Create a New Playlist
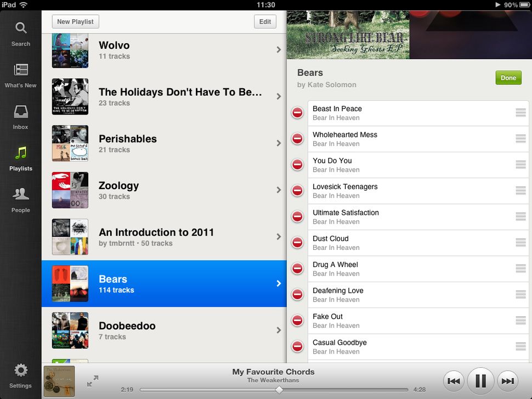Viewport: 532px width, 399px height. coord(75,21)
